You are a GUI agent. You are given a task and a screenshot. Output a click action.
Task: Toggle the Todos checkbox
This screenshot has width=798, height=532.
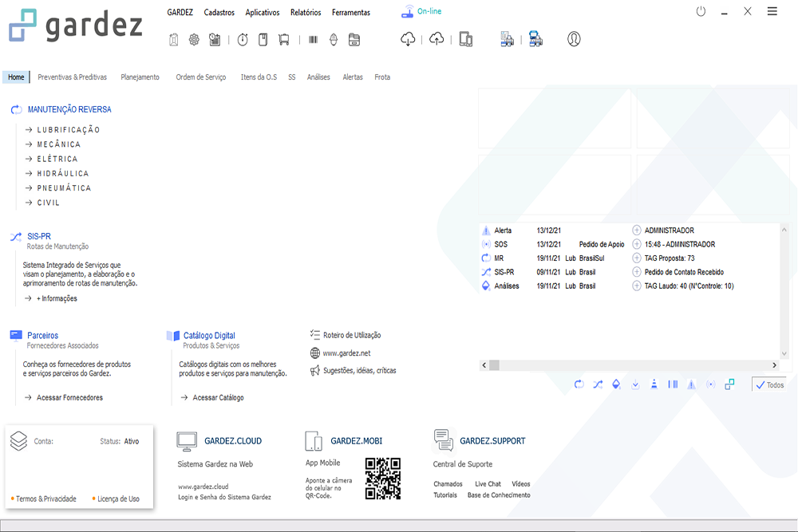pos(769,385)
